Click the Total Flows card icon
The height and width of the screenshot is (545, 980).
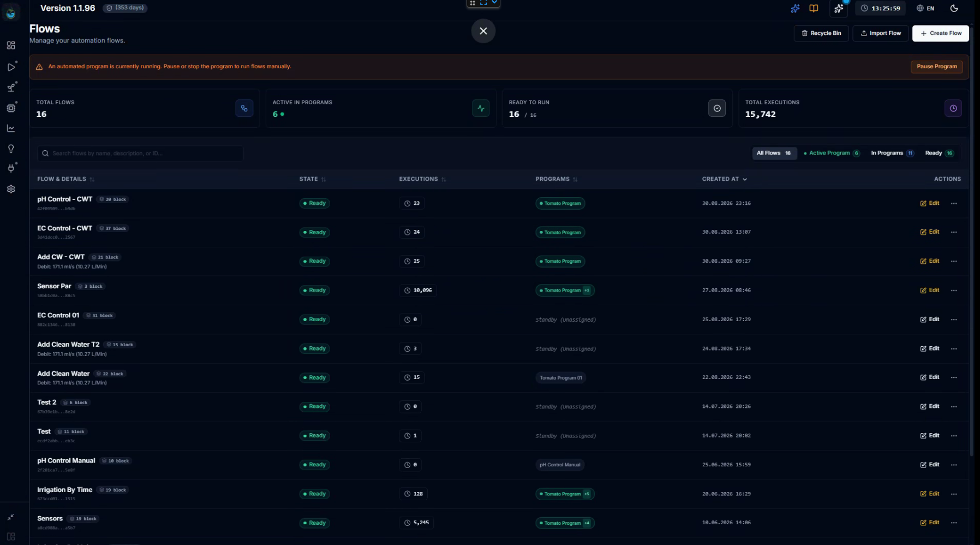coord(244,108)
